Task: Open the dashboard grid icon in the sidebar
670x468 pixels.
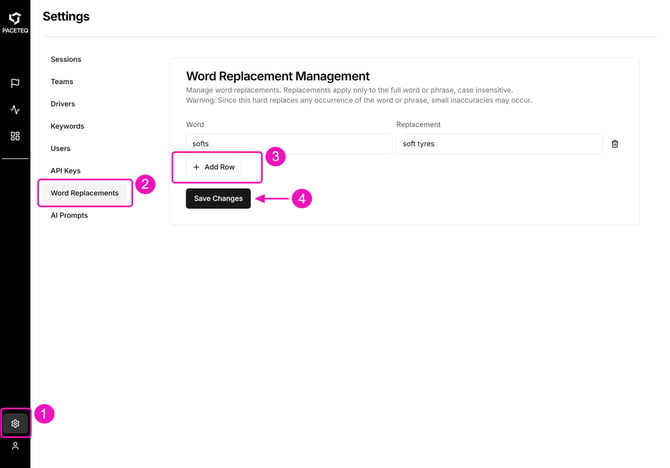Action: 15,136
